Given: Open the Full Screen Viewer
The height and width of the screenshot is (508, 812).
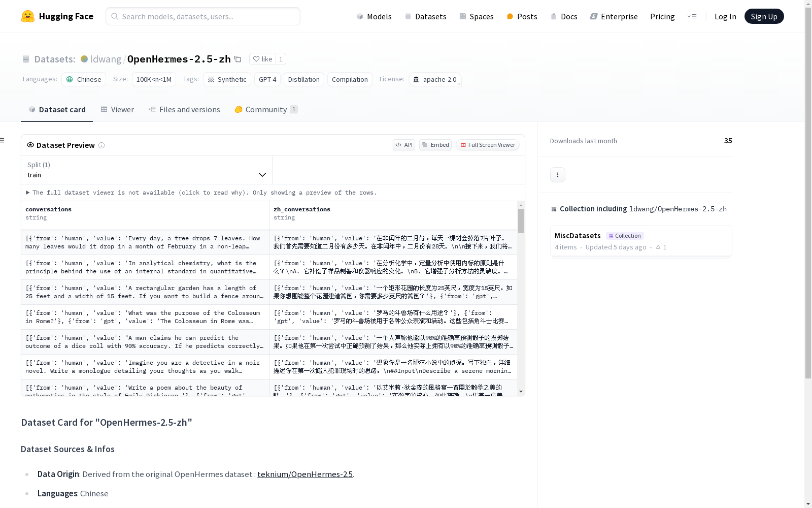Looking at the screenshot, I should (x=488, y=145).
